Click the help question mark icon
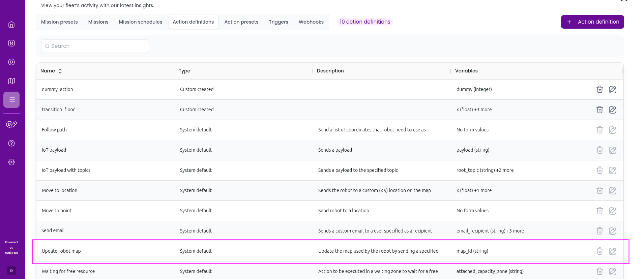Screen dimensions: 644x279 tap(11, 143)
